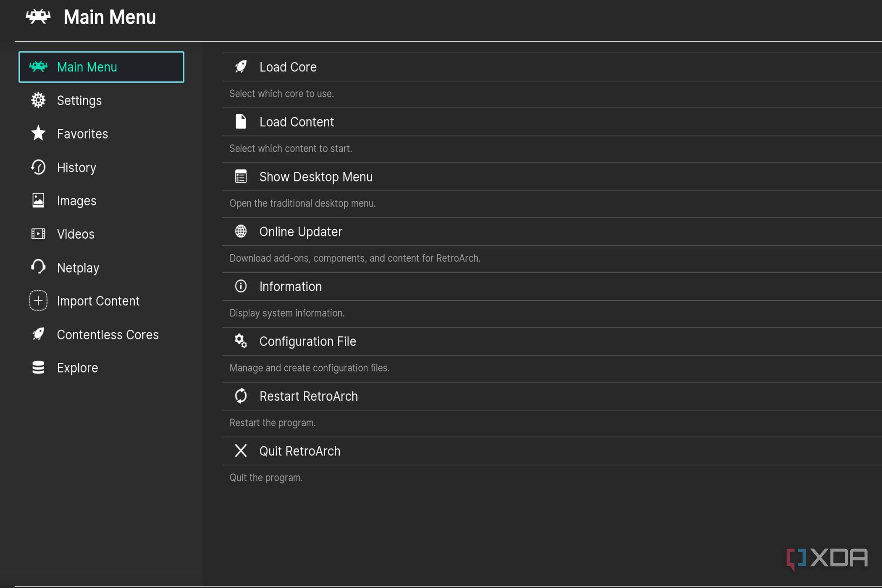Choose Load Content entry
This screenshot has height=588, width=882.
click(552, 122)
